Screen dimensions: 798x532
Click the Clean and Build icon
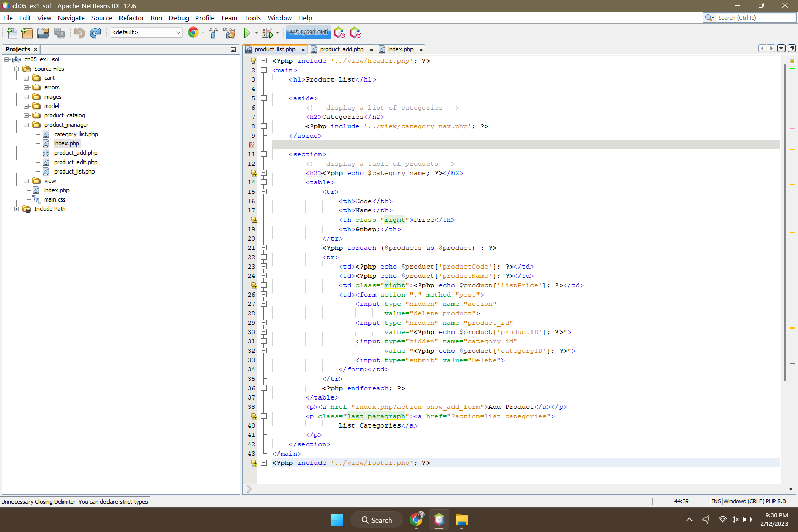pos(229,33)
